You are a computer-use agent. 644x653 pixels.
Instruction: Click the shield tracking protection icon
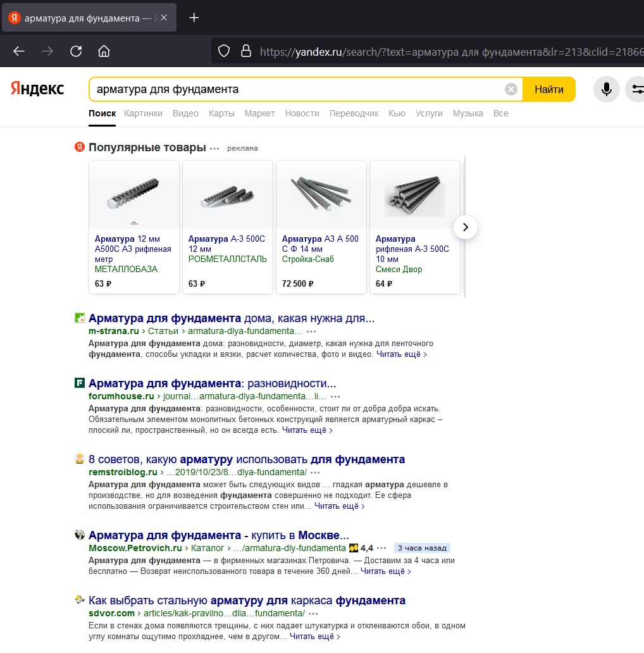click(x=224, y=51)
